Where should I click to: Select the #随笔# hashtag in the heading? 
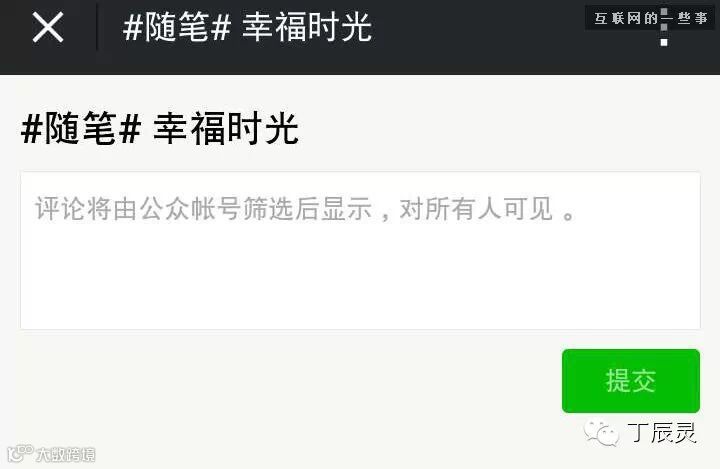pos(81,129)
